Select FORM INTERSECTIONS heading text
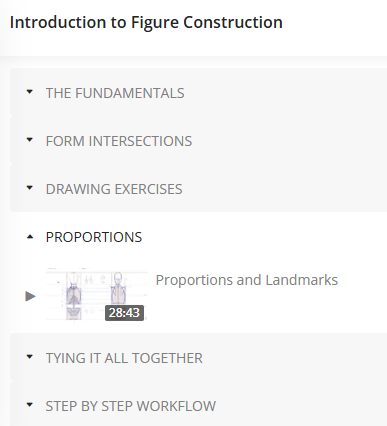The width and height of the screenshot is (387, 426). click(119, 141)
